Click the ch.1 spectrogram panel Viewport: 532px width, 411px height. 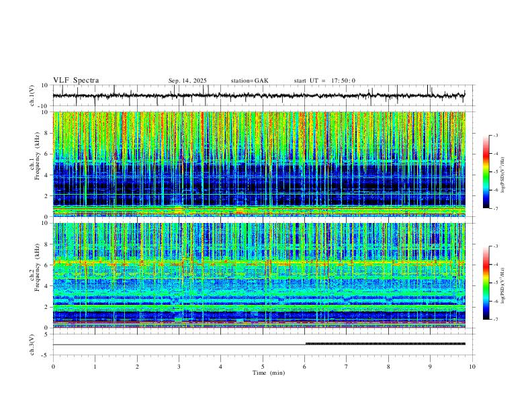pos(259,164)
